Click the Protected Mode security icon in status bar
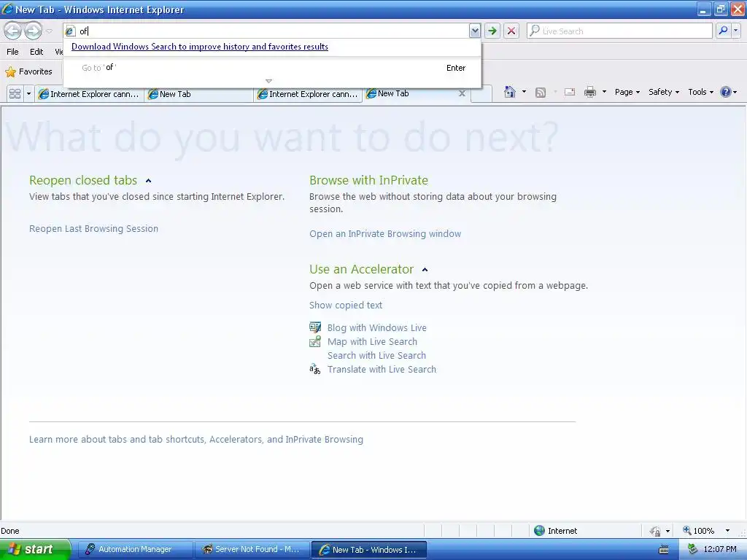 pos(655,531)
